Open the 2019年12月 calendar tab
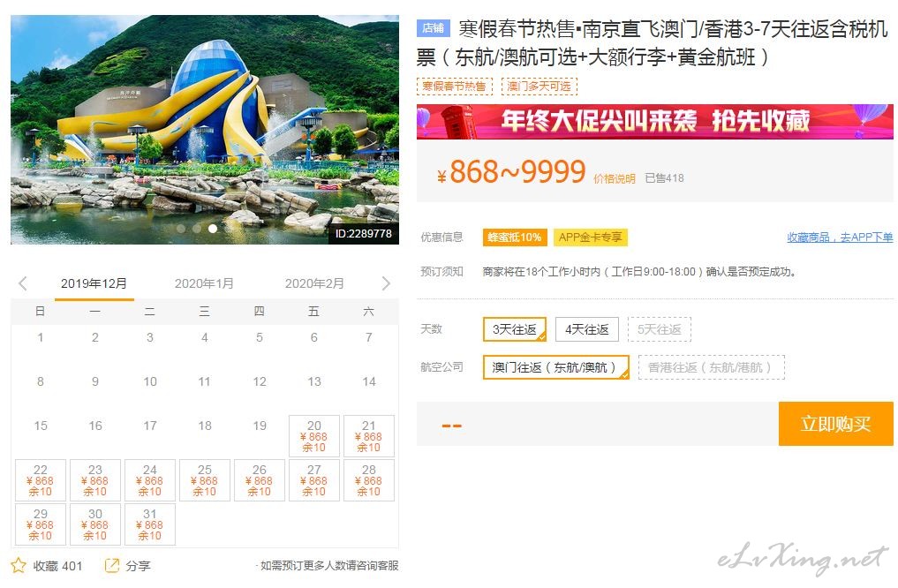 tap(94, 283)
